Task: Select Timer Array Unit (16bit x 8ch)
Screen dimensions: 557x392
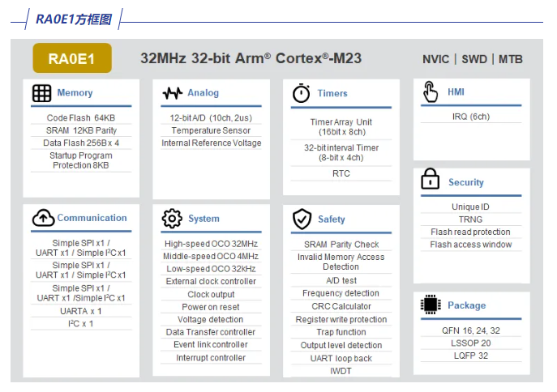Action: pyautogui.click(x=341, y=127)
